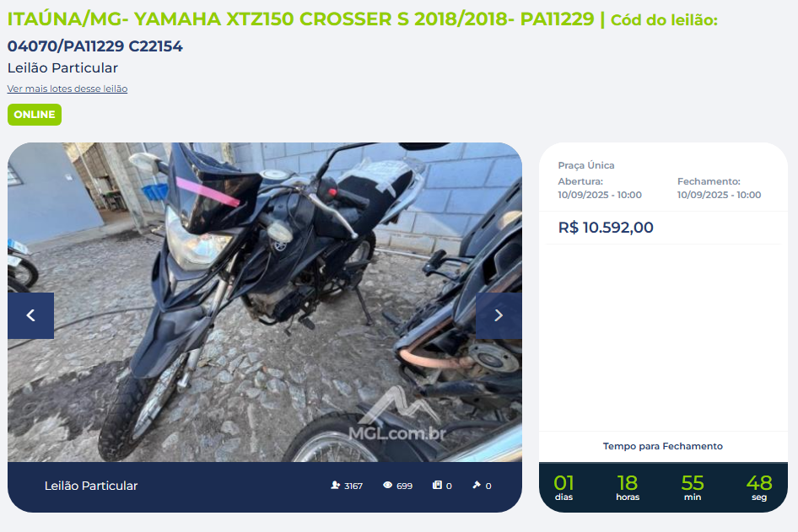The width and height of the screenshot is (798, 532).
Task: Click the Tempo para Fechamento heading
Action: tap(663, 446)
